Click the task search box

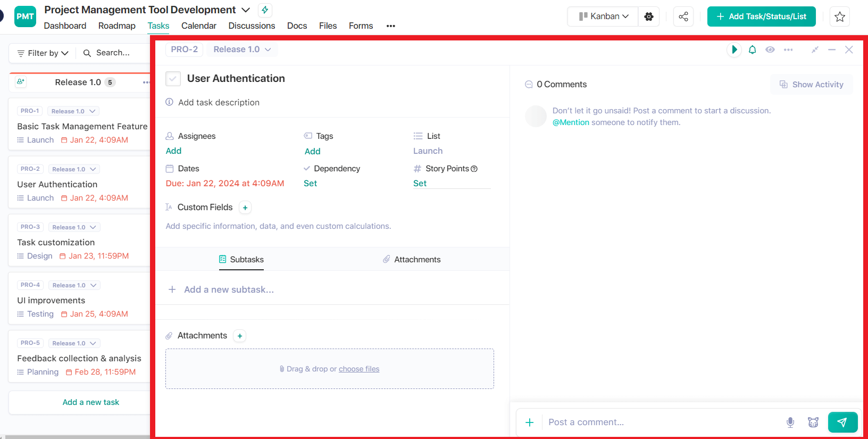tap(113, 53)
